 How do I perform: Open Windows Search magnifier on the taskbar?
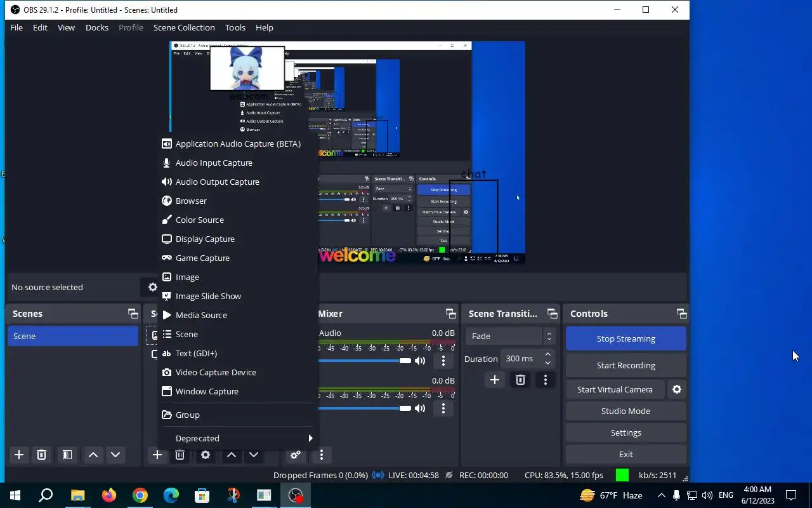pyautogui.click(x=46, y=495)
